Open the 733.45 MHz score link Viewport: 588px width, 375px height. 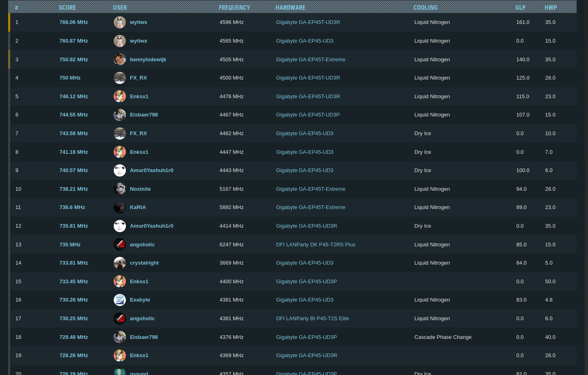pyautogui.click(x=73, y=282)
